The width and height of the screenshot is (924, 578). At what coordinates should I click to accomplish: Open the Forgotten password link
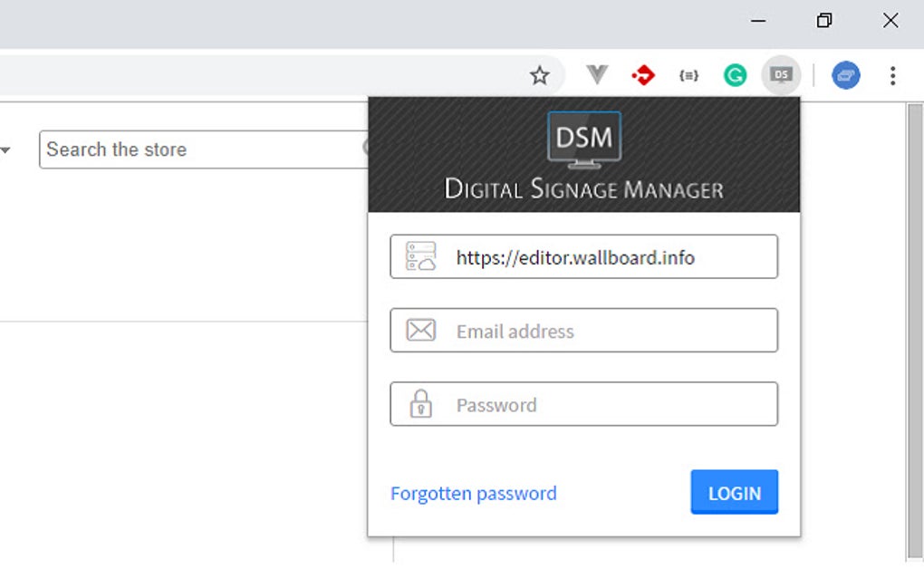tap(473, 493)
